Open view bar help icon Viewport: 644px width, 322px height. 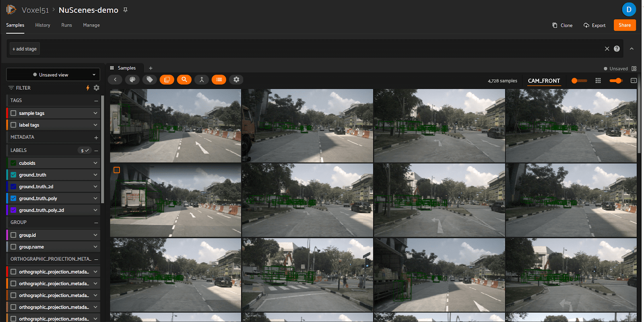[x=617, y=49]
